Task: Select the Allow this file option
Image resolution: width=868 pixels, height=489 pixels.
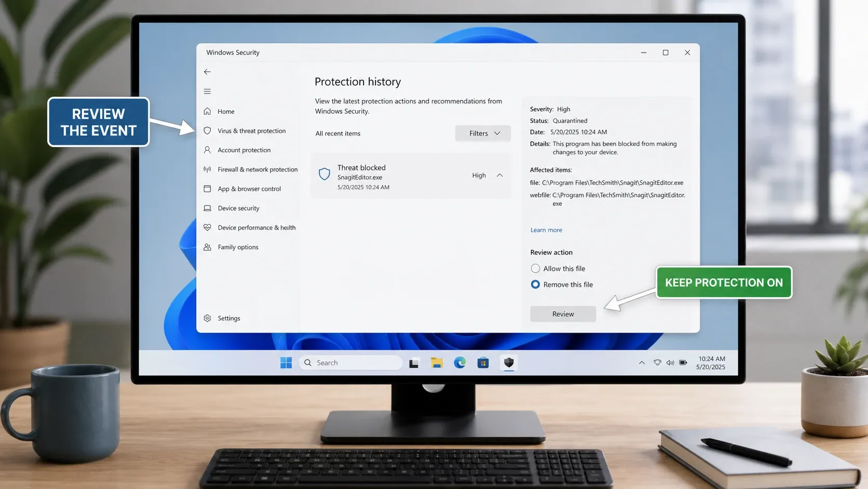Action: click(535, 269)
